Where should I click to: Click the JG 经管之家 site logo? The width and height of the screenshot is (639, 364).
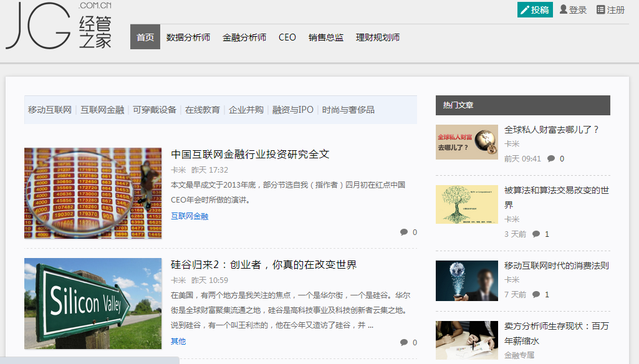[x=59, y=26]
